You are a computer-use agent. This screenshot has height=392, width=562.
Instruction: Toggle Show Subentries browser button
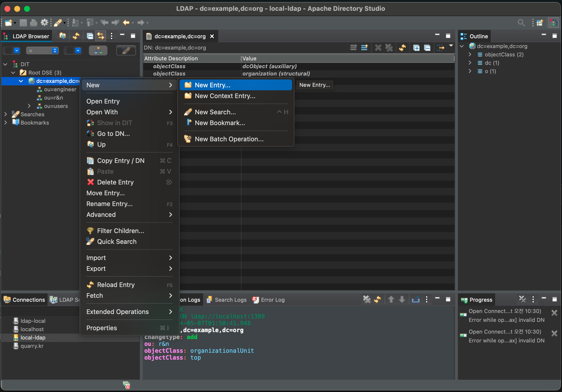[x=98, y=51]
